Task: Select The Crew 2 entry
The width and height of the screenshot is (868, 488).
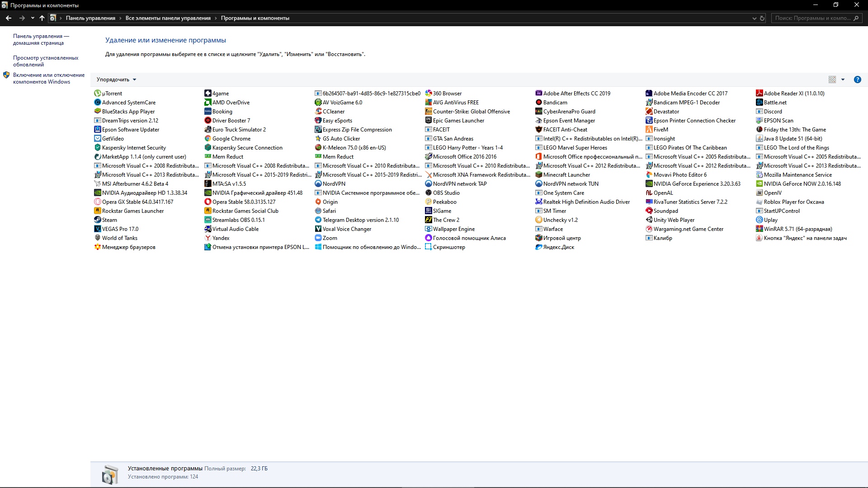Action: point(442,220)
